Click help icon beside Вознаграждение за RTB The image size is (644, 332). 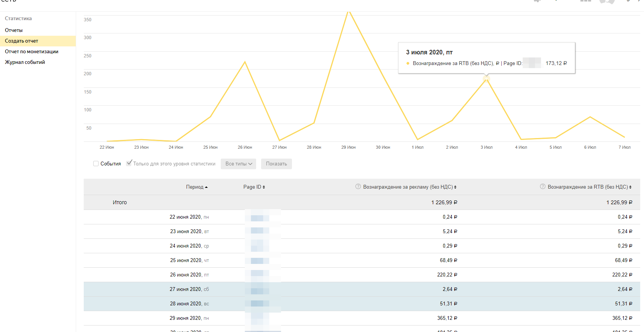(x=542, y=187)
